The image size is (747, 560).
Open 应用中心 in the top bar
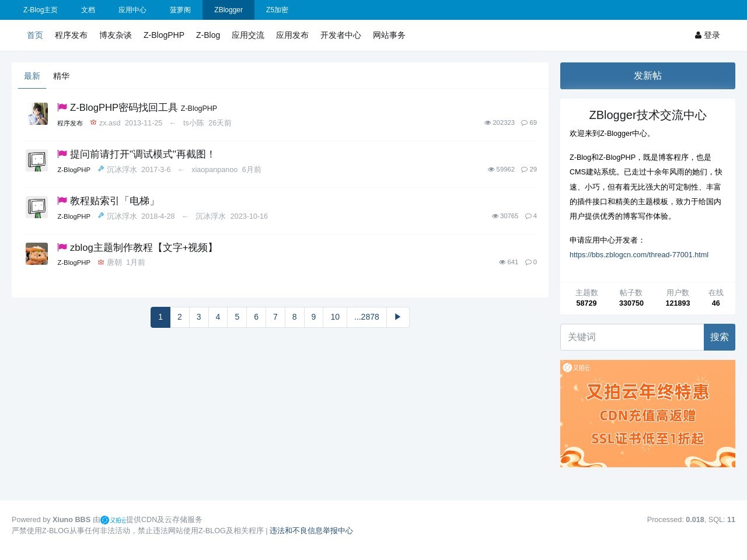click(132, 10)
